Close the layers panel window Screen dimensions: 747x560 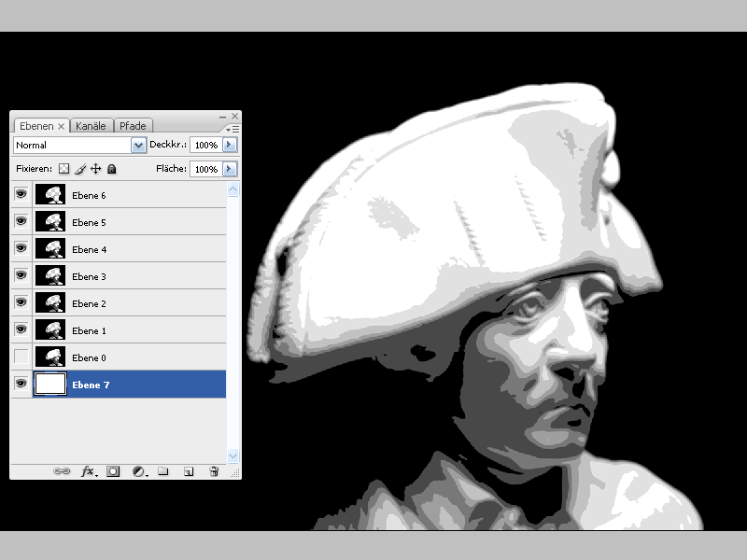pyautogui.click(x=235, y=116)
